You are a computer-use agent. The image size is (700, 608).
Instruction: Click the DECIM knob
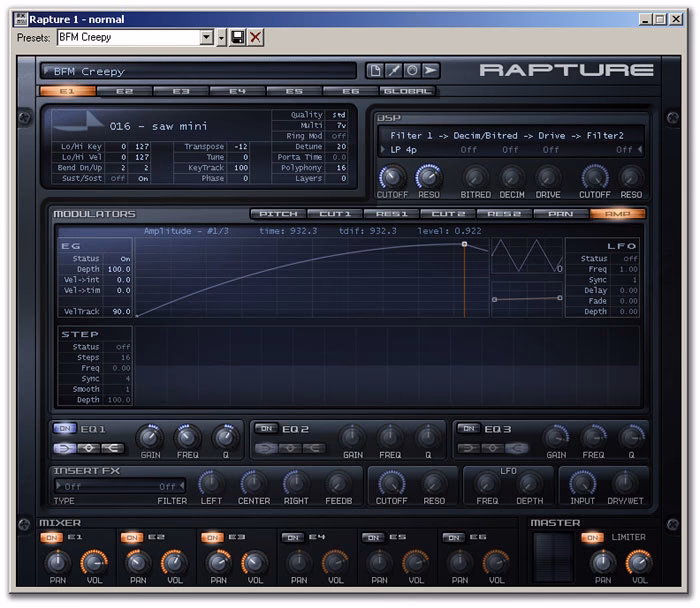click(512, 178)
